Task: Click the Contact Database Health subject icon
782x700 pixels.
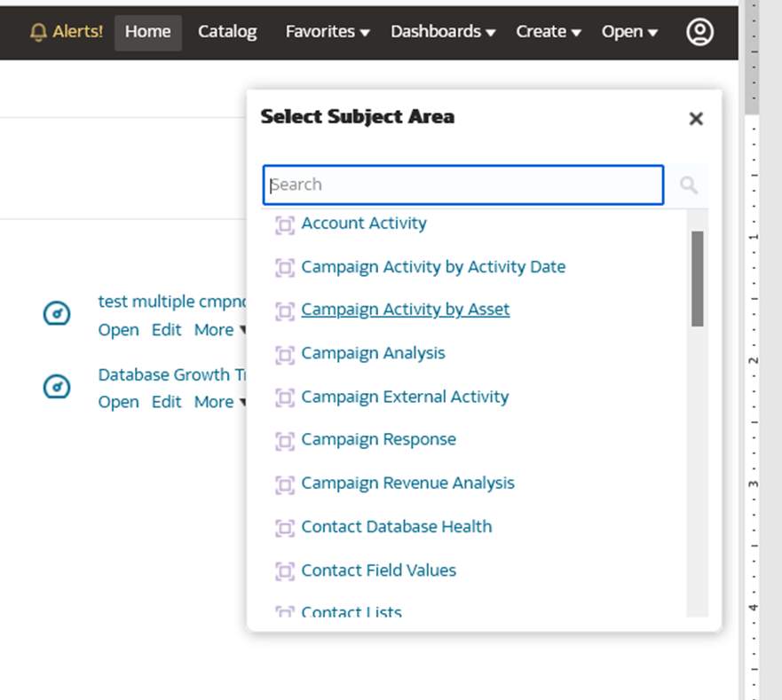Action: 285,528
